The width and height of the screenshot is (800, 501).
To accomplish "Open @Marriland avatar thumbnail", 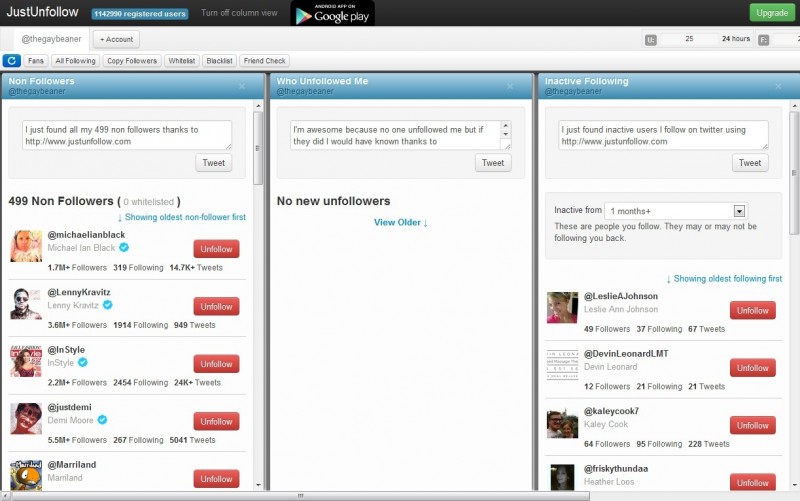I will click(26, 475).
